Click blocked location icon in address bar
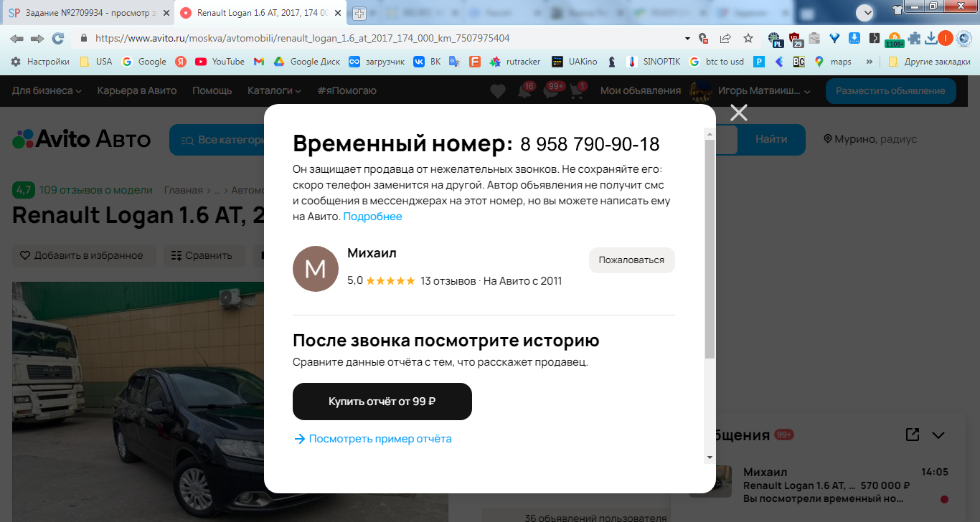Screen dimensions: 980x522 click(704, 38)
